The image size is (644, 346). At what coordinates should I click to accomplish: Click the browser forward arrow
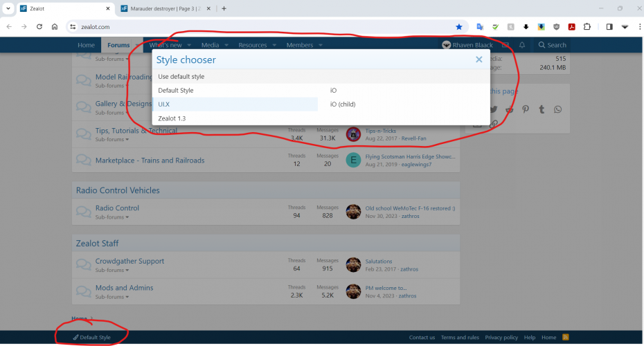pos(24,27)
